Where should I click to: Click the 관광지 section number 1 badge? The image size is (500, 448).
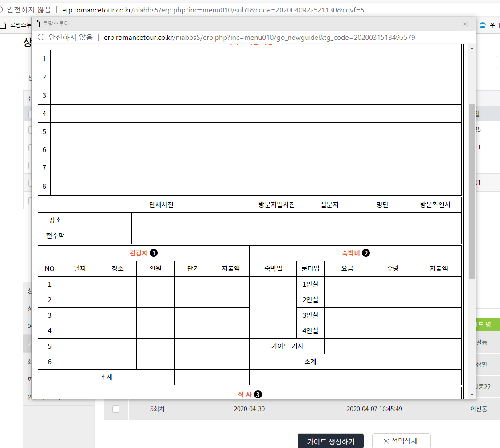(153, 253)
